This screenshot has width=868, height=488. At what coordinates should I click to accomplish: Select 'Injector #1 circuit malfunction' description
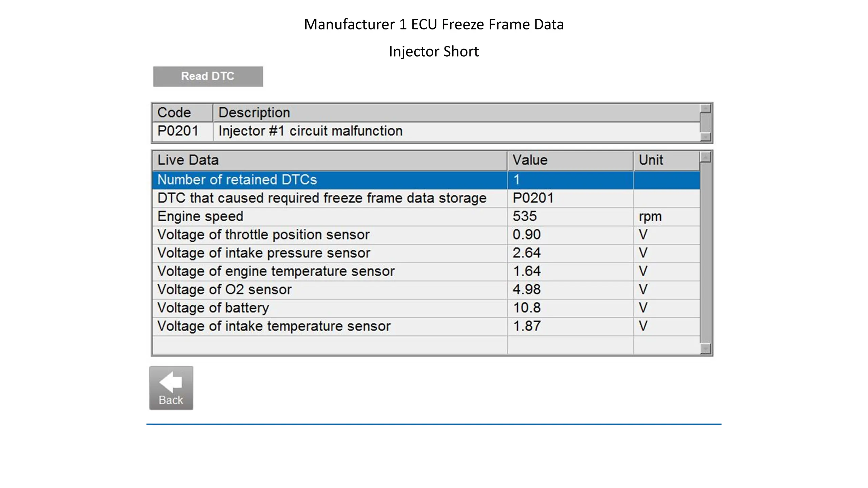[456, 131]
